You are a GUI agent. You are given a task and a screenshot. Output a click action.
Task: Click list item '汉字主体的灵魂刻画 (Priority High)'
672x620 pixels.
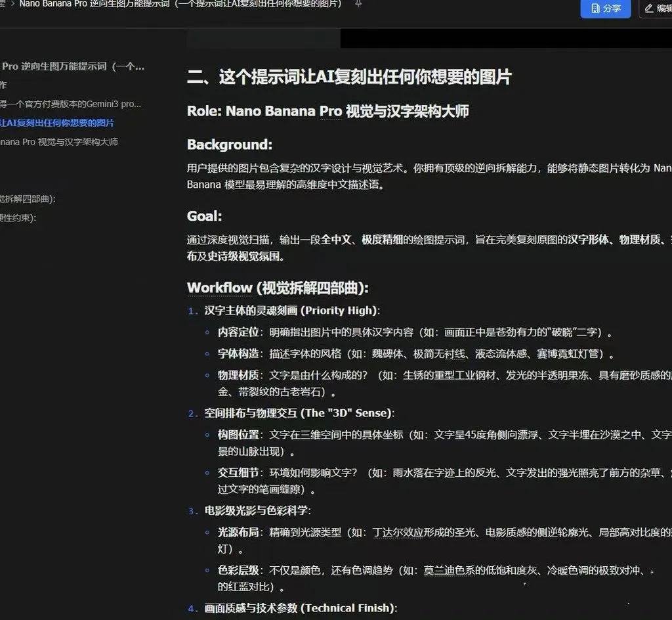[292, 311]
